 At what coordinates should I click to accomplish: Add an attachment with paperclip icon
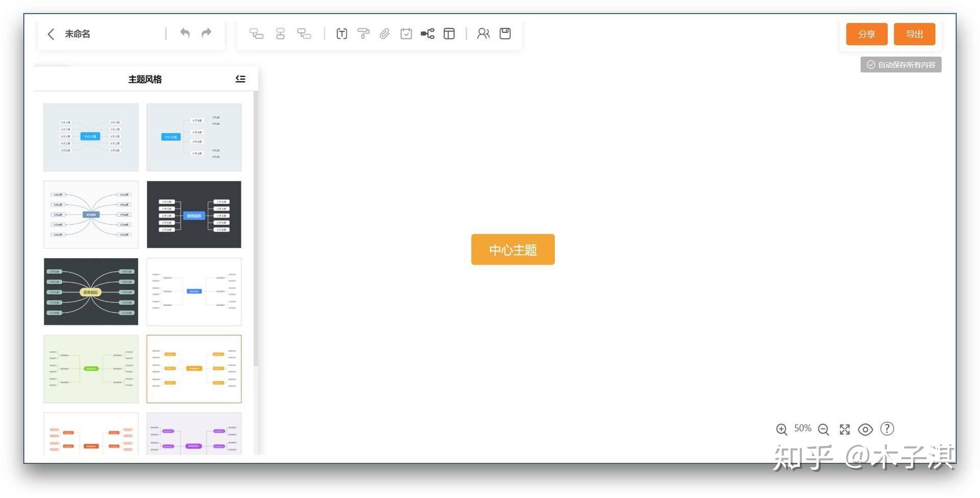click(x=385, y=34)
